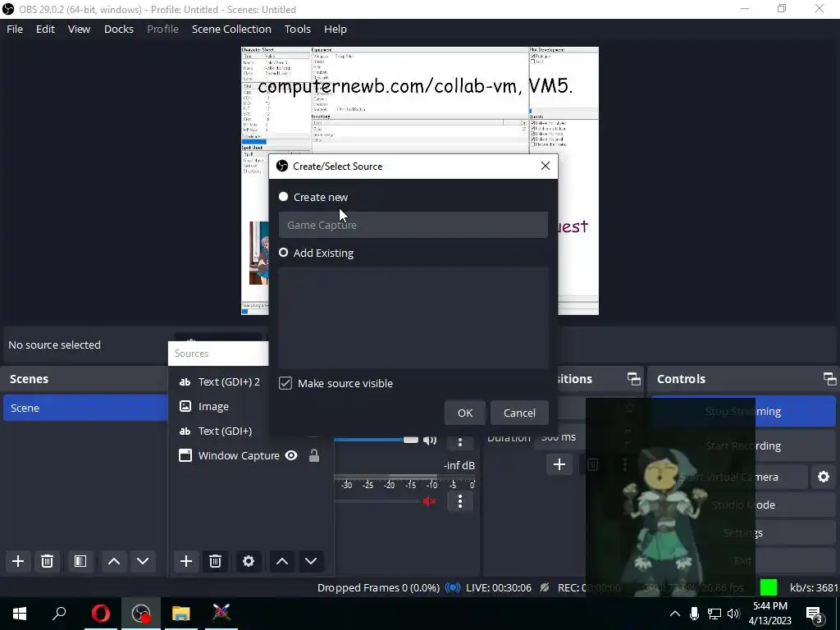Select the Add Existing radio button

pos(283,253)
